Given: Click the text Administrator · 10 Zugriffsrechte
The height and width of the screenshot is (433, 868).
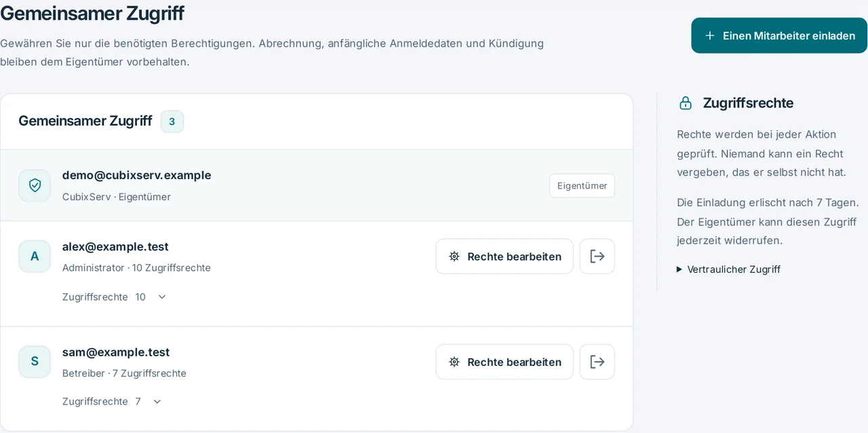Looking at the screenshot, I should [136, 268].
